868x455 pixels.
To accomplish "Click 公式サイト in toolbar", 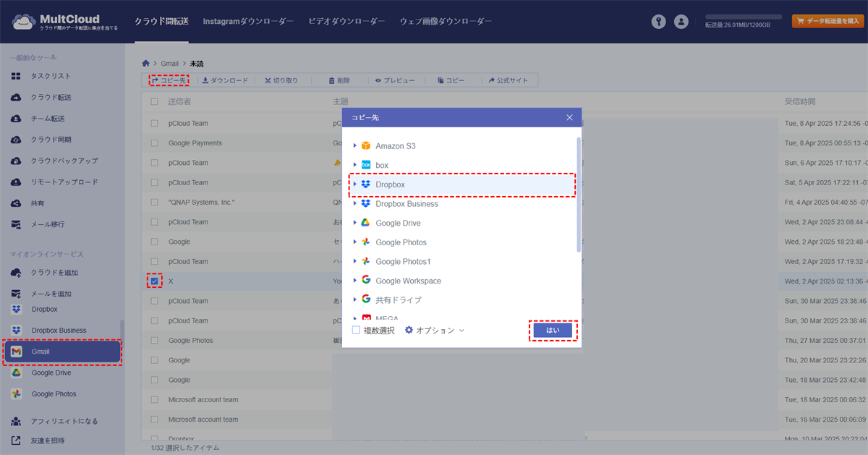I will pos(509,81).
